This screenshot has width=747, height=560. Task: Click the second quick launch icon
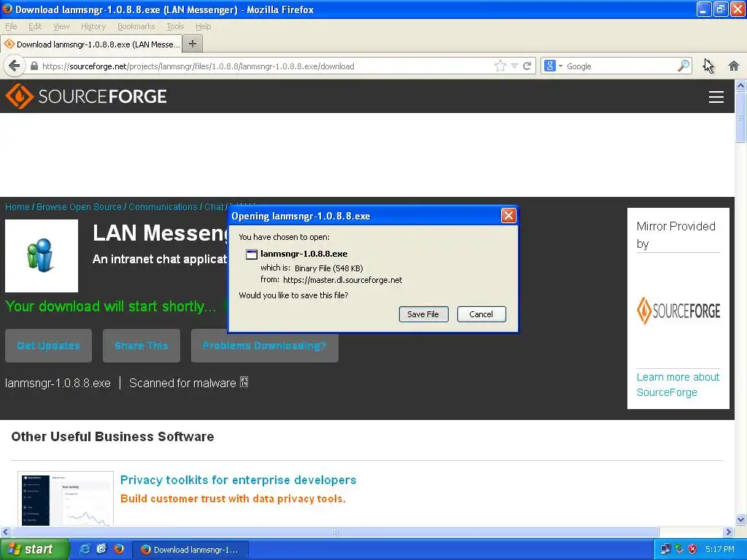click(101, 549)
